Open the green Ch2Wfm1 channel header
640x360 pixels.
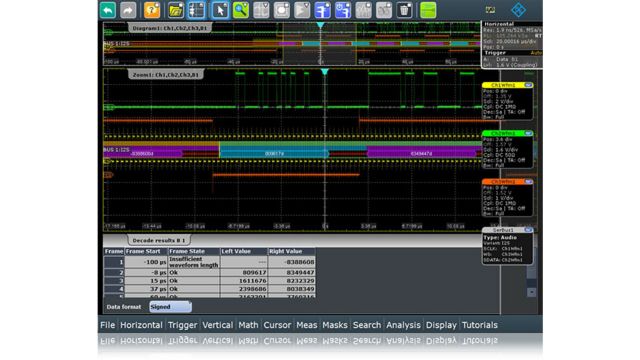[x=503, y=133]
